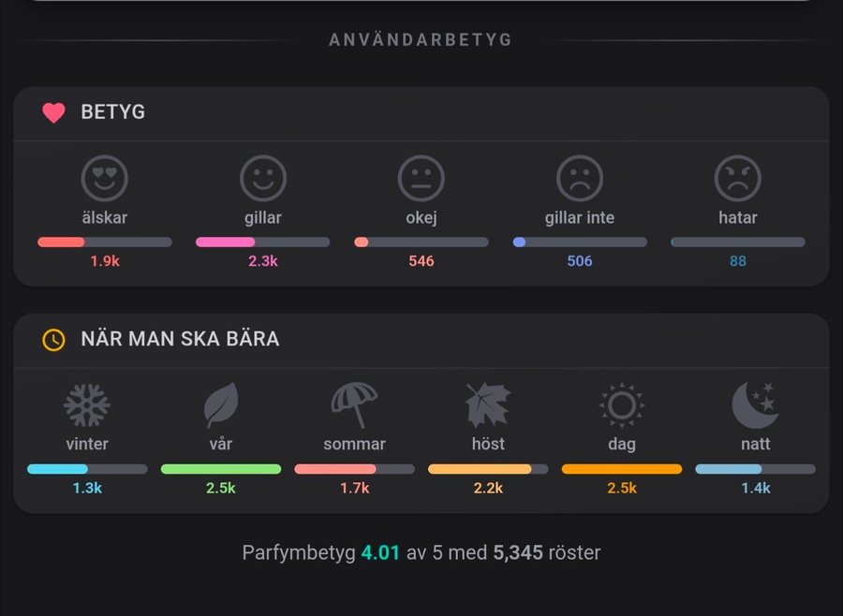Image resolution: width=843 pixels, height=616 pixels.
Task: Pick the maple leaf 'höst' icon
Action: pyautogui.click(x=488, y=405)
